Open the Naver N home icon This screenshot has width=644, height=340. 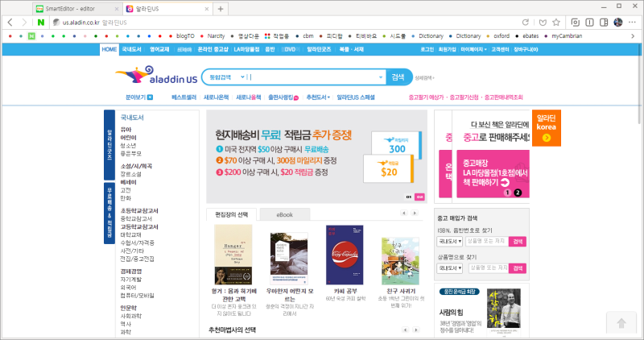pos(41,23)
